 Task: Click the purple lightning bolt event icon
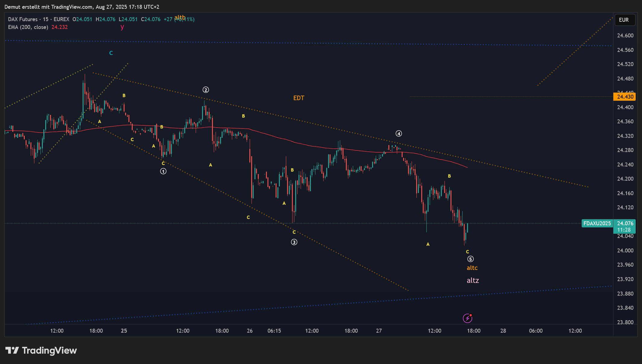[x=467, y=318]
